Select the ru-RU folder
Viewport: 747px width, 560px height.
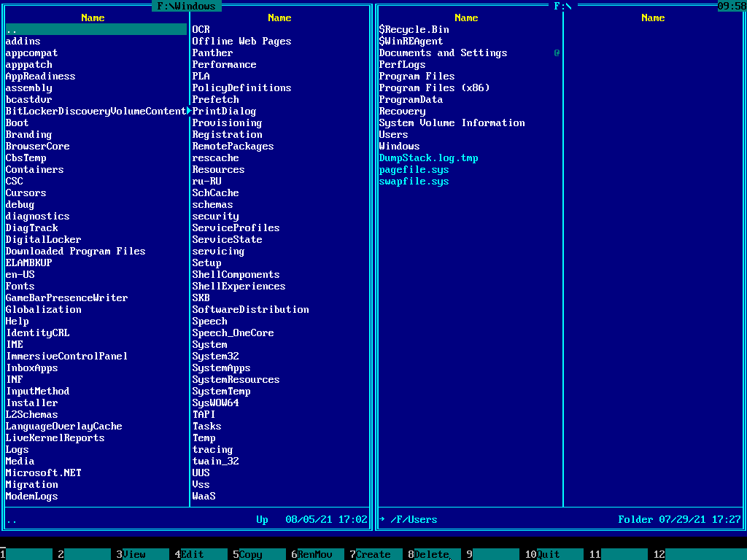[206, 182]
